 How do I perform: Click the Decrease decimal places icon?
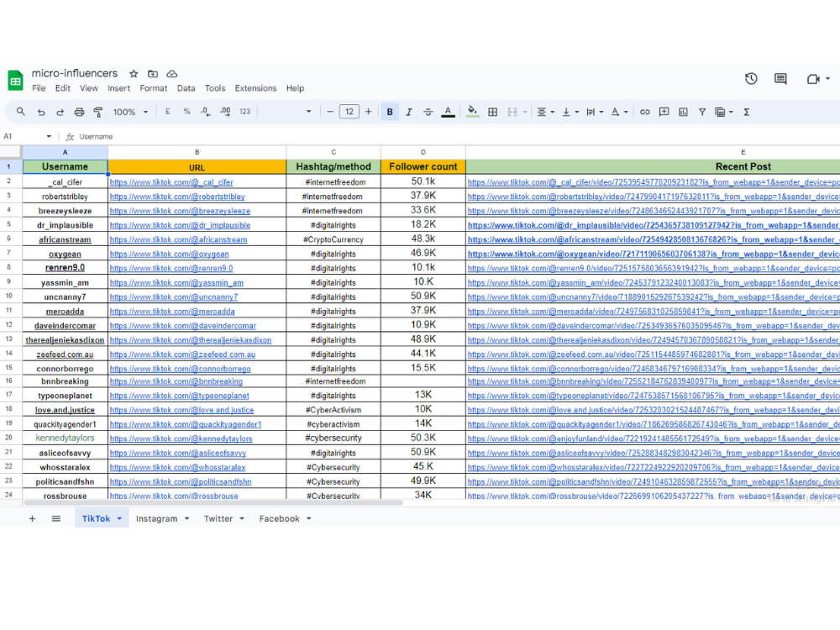(x=204, y=111)
